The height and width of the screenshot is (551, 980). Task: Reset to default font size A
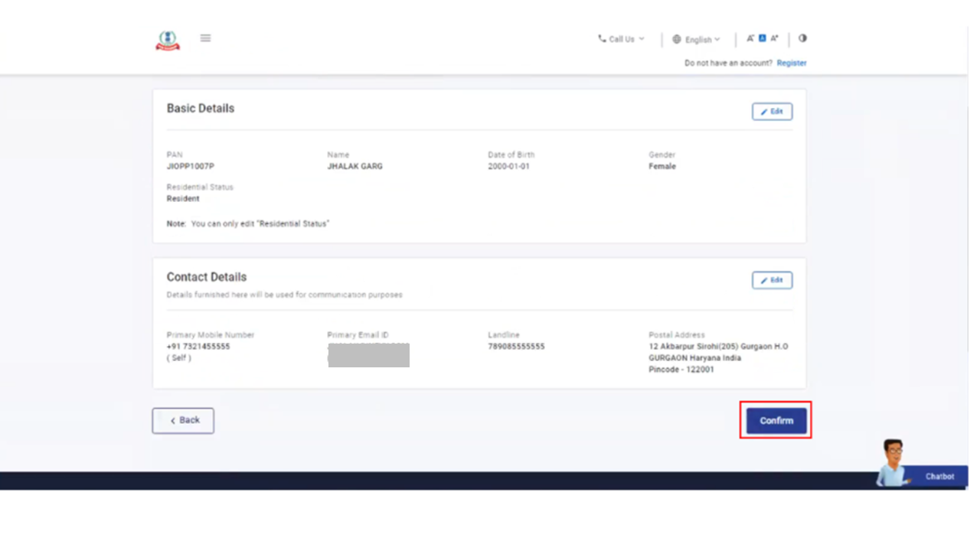pos(762,38)
